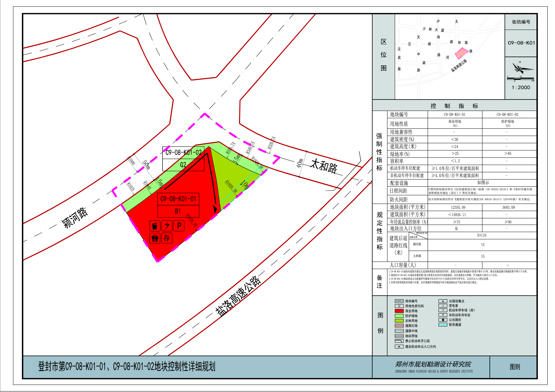Click the P parking icon on the red parcel
Viewport: 555px width, 392px height.
tap(179, 226)
